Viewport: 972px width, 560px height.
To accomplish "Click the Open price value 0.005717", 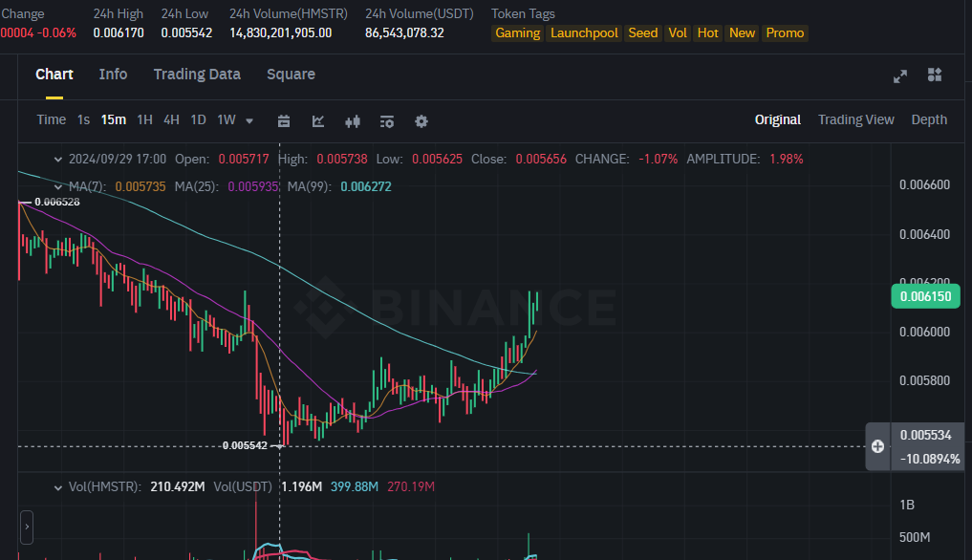I will point(244,160).
